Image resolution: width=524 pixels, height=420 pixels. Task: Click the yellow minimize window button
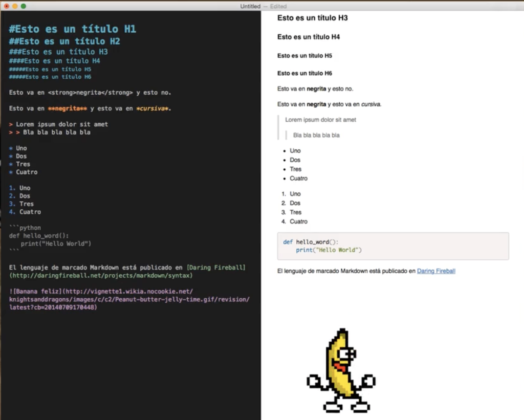pos(15,6)
